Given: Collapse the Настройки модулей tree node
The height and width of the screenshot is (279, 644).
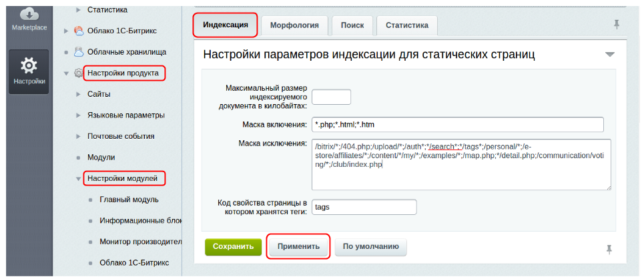Looking at the screenshot, I should tap(78, 179).
